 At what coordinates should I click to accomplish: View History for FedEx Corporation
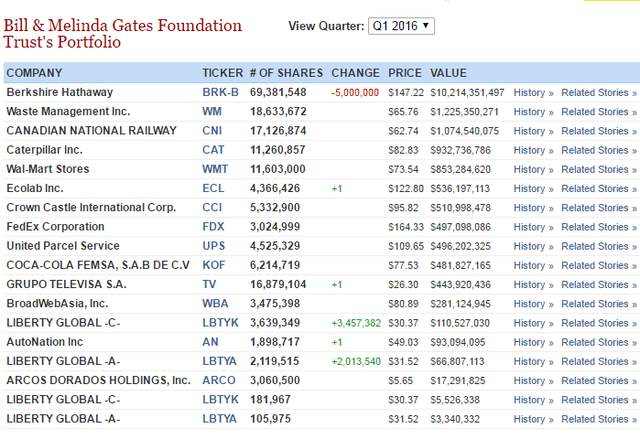point(533,227)
